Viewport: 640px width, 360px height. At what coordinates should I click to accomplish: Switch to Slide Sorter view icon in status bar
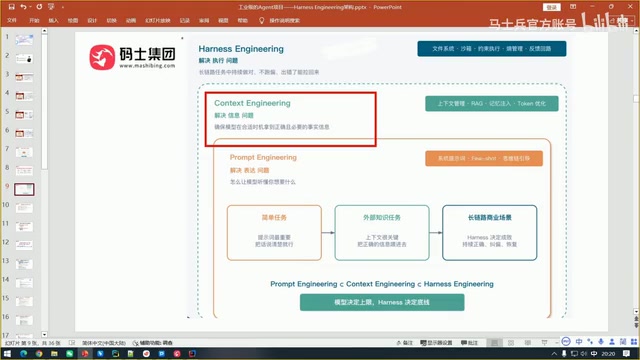511,343
